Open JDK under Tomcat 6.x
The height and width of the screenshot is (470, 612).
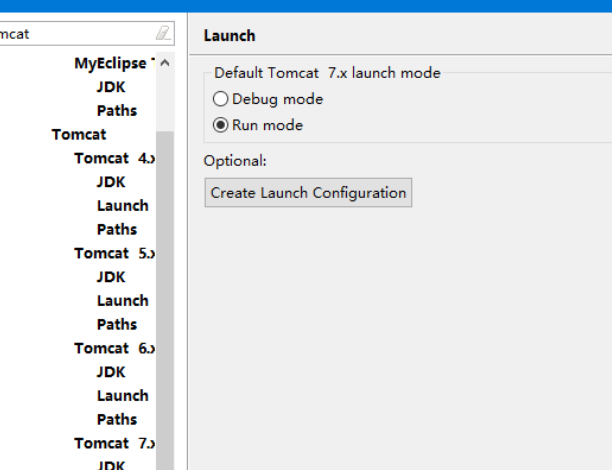[111, 372]
